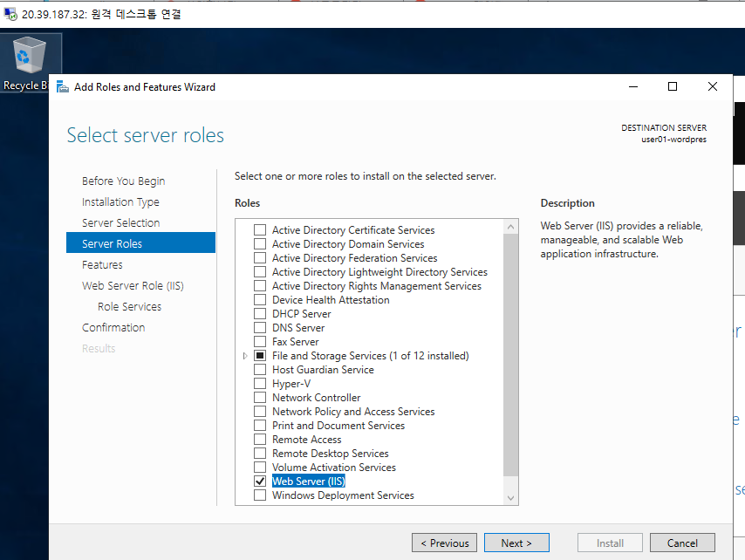
Task: Check Windows Deployment Services
Action: 260,495
